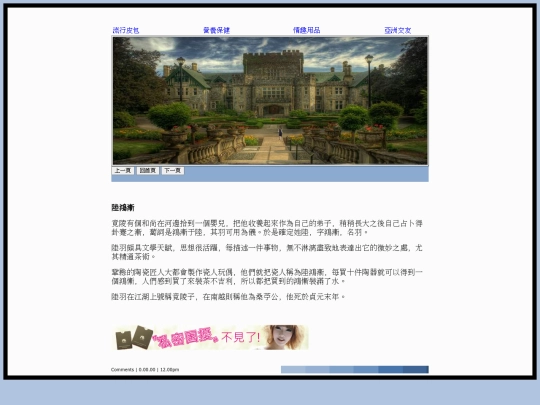The image size is (540, 405).
Task: Open the 流行皮包 link
Action: (x=126, y=30)
